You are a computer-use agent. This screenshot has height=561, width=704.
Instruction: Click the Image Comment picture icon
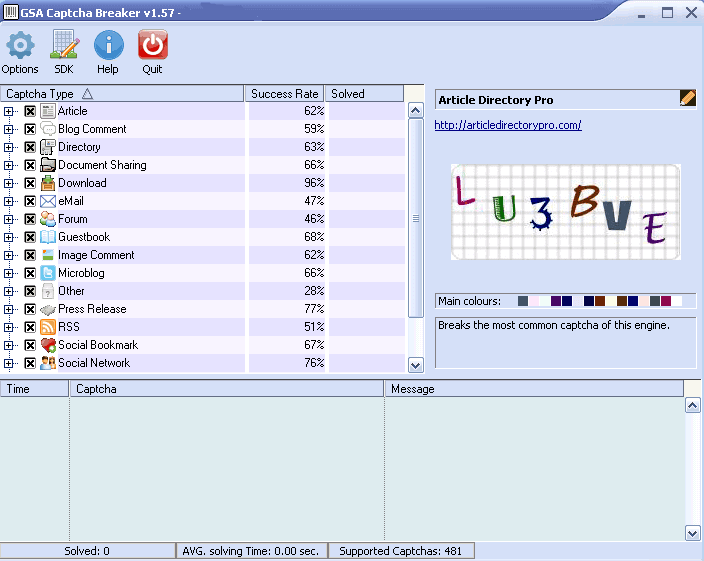[x=48, y=255]
